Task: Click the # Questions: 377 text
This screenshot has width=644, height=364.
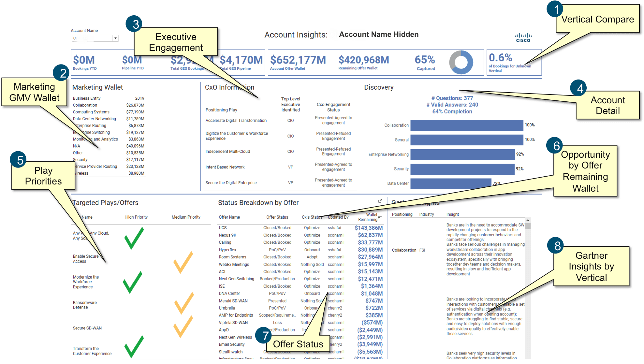Action: pos(452,98)
